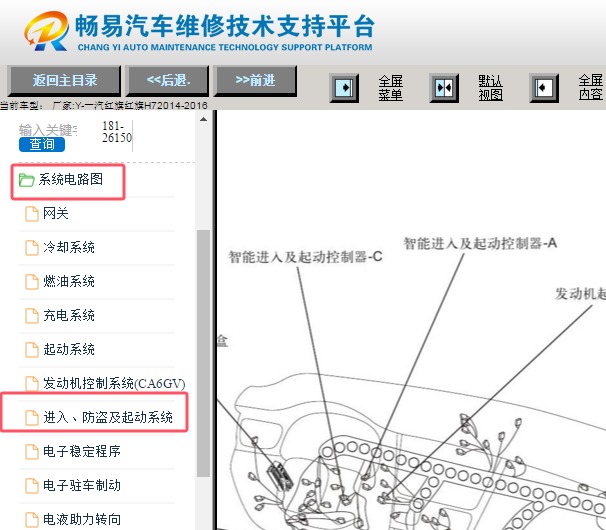Go back with the <<后退 button

coord(168,80)
